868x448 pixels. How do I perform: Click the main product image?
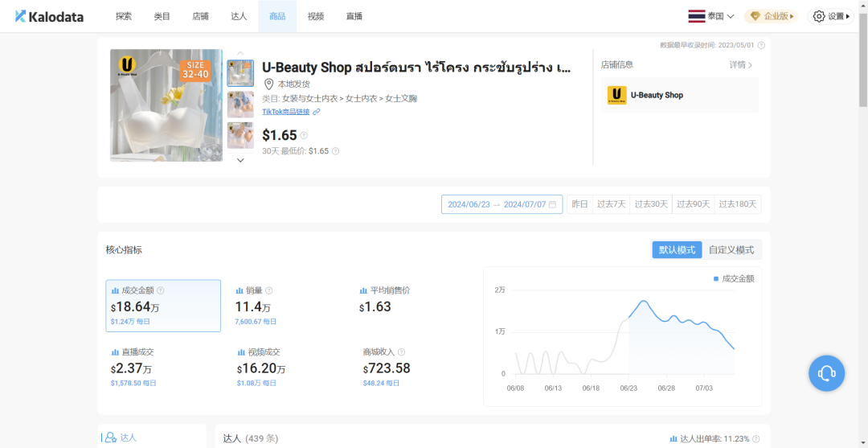(166, 105)
